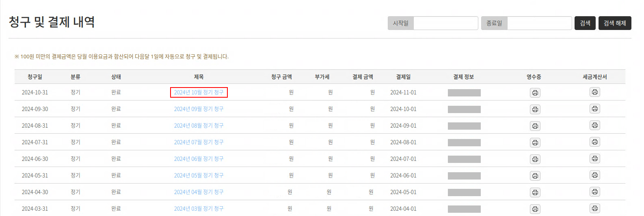Open 2024년 06월 정기 청구 link
644x216 pixels.
coord(199,159)
